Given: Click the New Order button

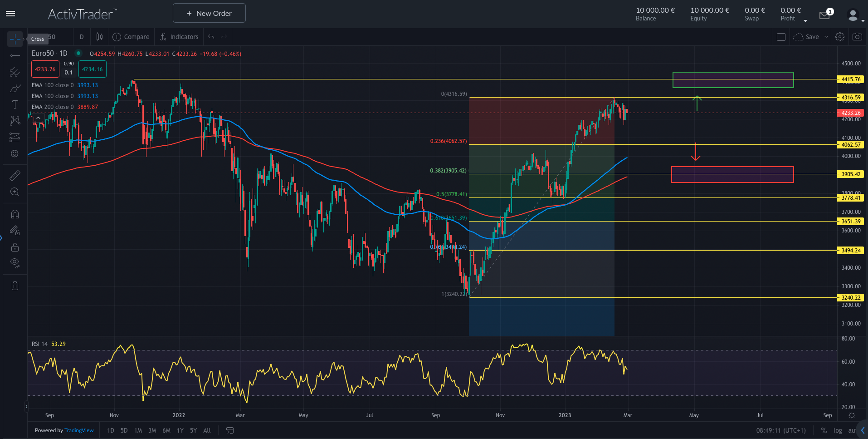Looking at the screenshot, I should tap(209, 13).
